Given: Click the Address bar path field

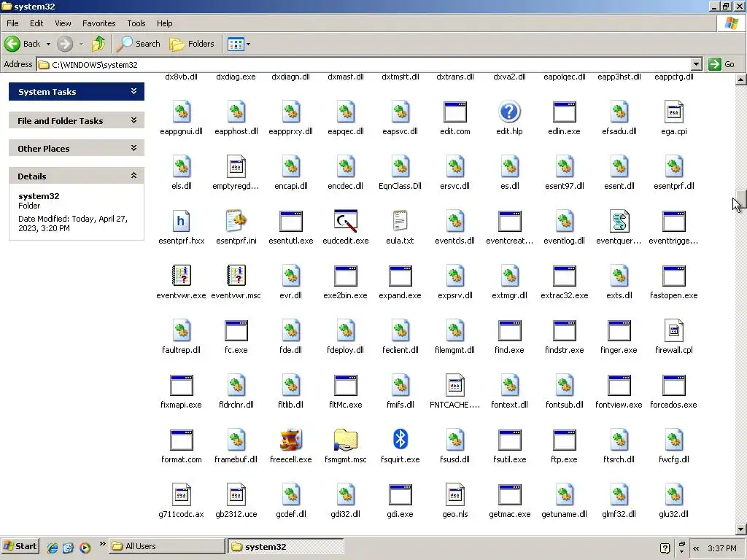Looking at the screenshot, I should [x=364, y=64].
